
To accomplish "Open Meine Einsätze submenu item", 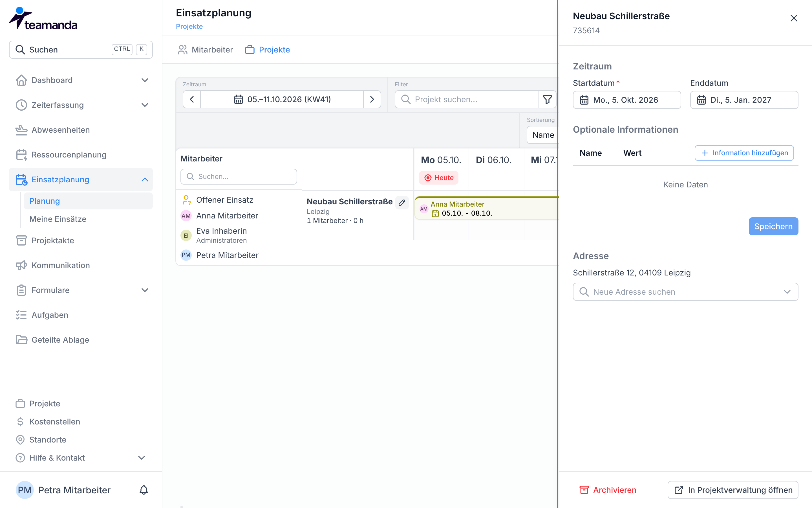I will coord(88,219).
